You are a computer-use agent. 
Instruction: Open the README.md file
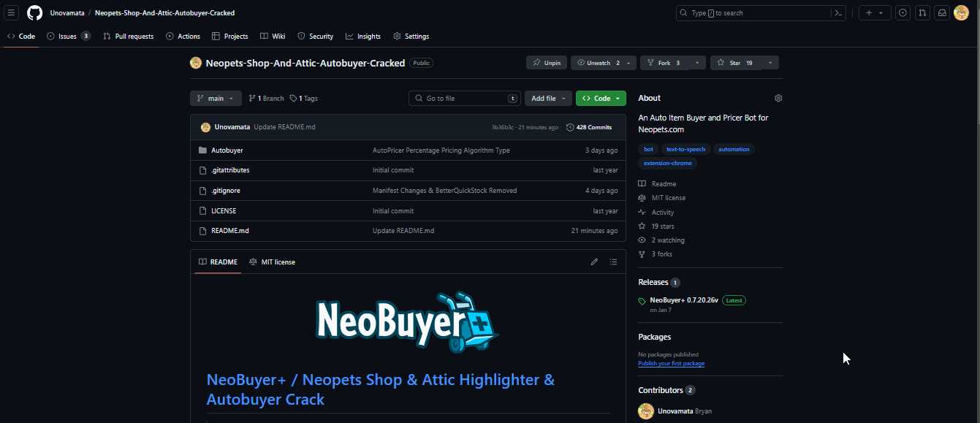(230, 231)
